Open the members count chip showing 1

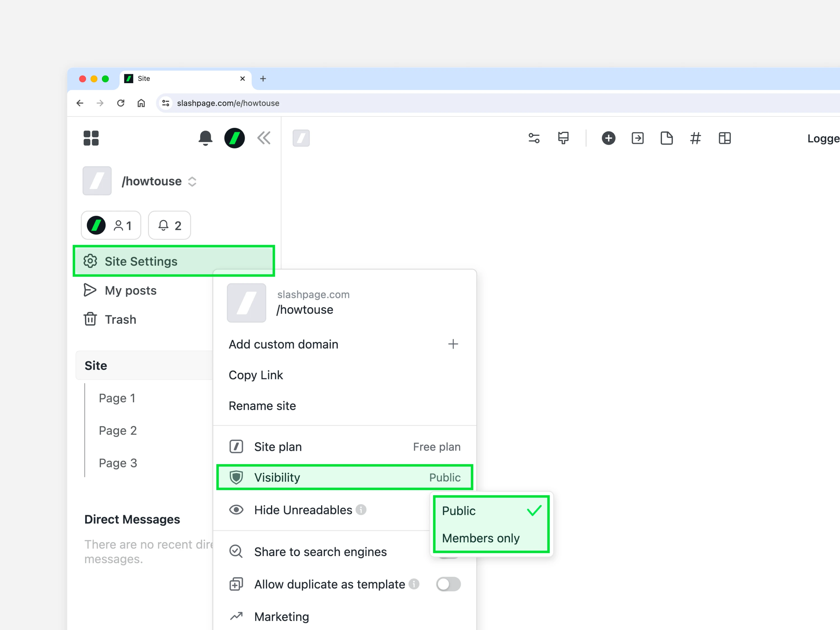[111, 226]
